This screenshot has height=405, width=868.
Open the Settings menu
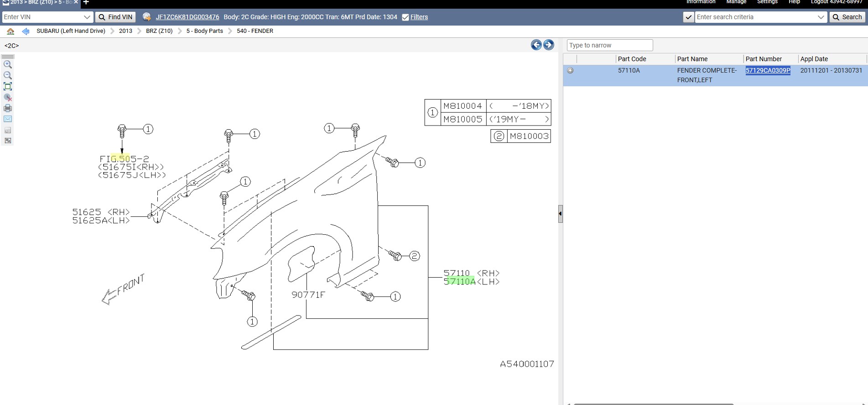pos(767,2)
